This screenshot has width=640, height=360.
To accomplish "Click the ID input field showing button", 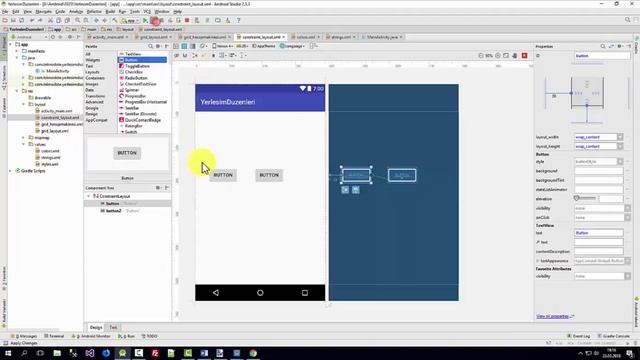I will click(602, 56).
